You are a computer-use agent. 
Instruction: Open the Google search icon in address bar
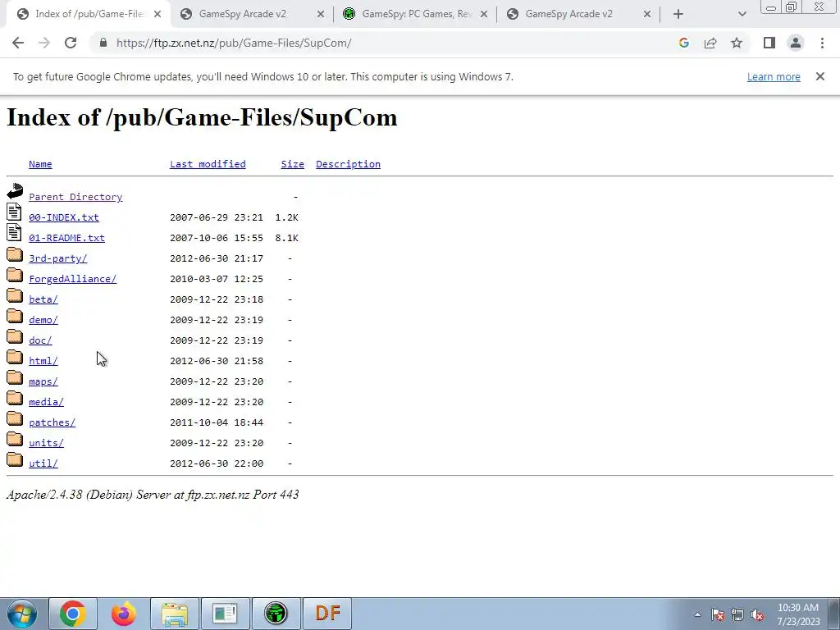[683, 43]
